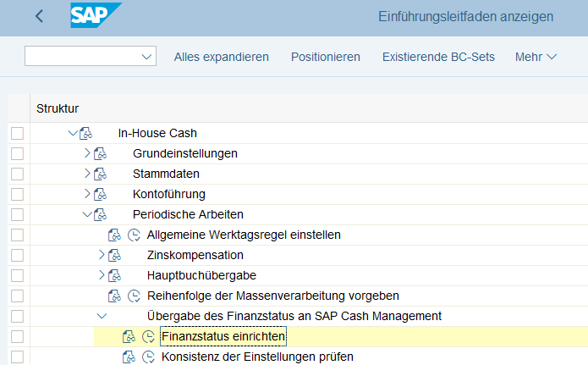Click documentation icon next to Hauptbuchübergabe
The height and width of the screenshot is (365, 588).
coord(115,275)
